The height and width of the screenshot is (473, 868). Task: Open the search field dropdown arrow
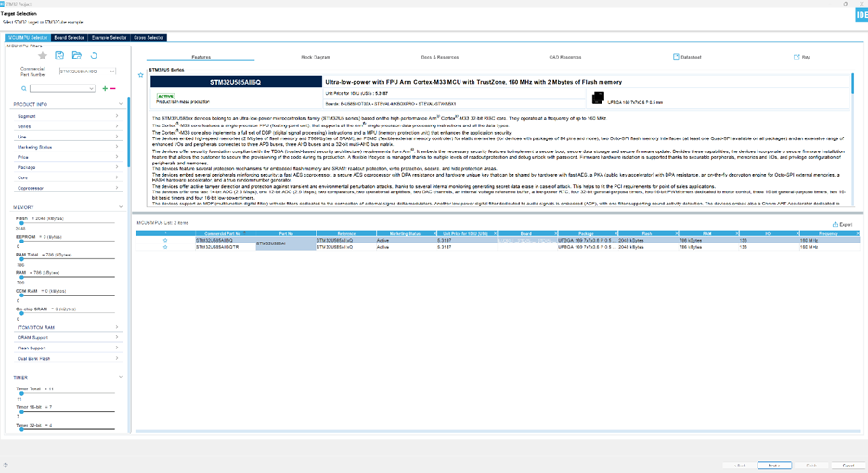(91, 88)
